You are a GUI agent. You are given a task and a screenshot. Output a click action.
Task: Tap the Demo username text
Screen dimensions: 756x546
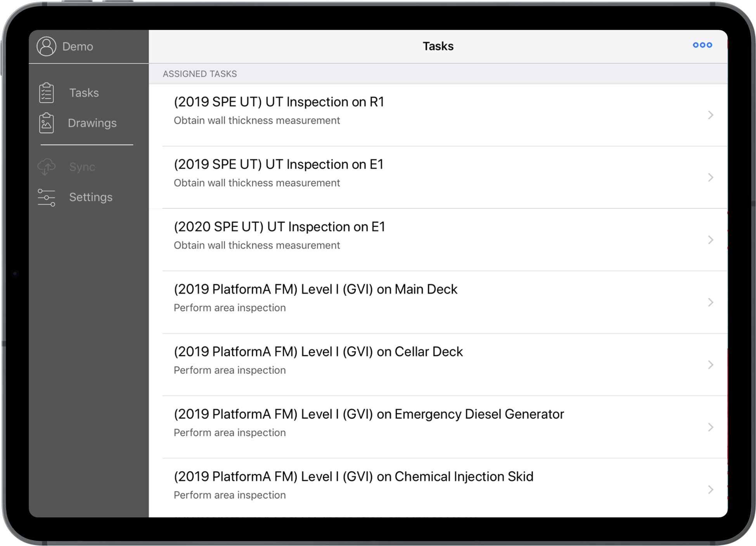click(x=78, y=47)
